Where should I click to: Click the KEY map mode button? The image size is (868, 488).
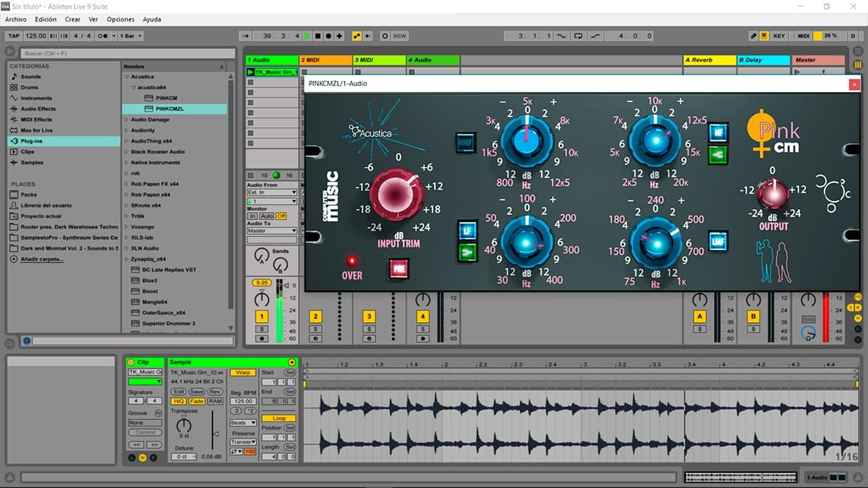click(x=779, y=35)
